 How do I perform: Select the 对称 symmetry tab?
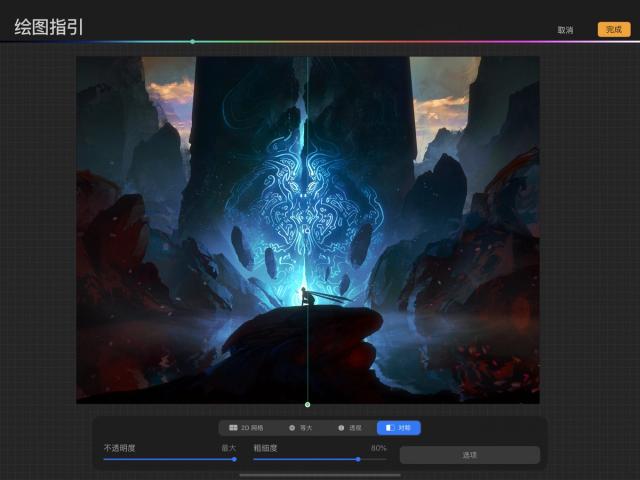(398, 428)
